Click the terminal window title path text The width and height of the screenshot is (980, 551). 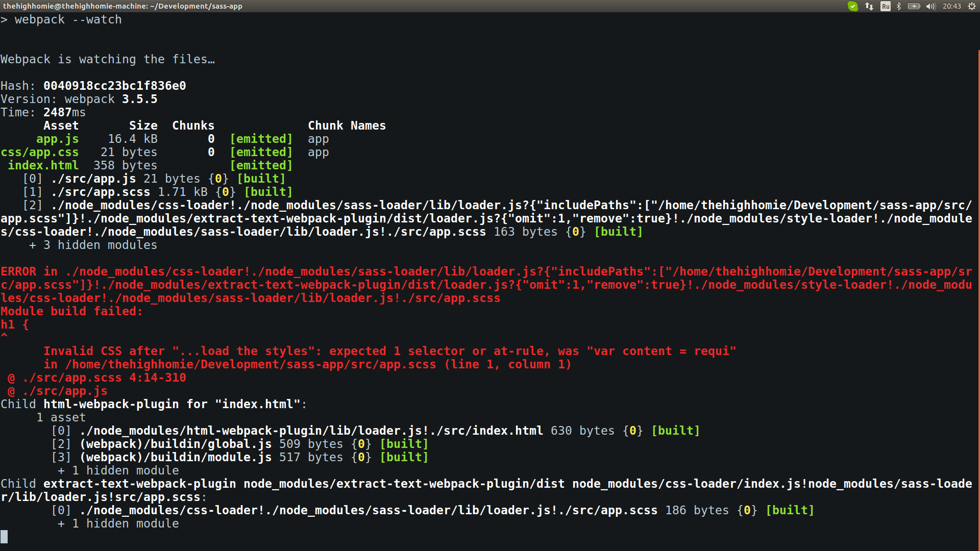(x=122, y=6)
